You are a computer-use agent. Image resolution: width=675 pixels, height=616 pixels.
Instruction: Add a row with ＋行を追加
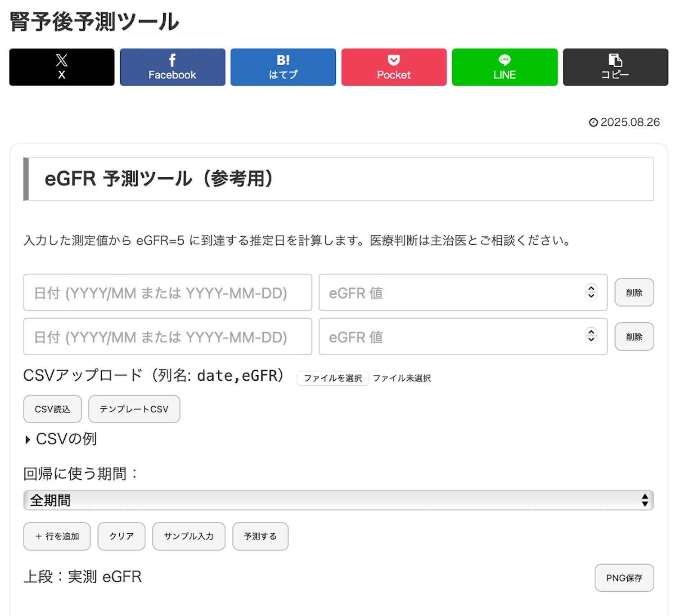(x=57, y=536)
